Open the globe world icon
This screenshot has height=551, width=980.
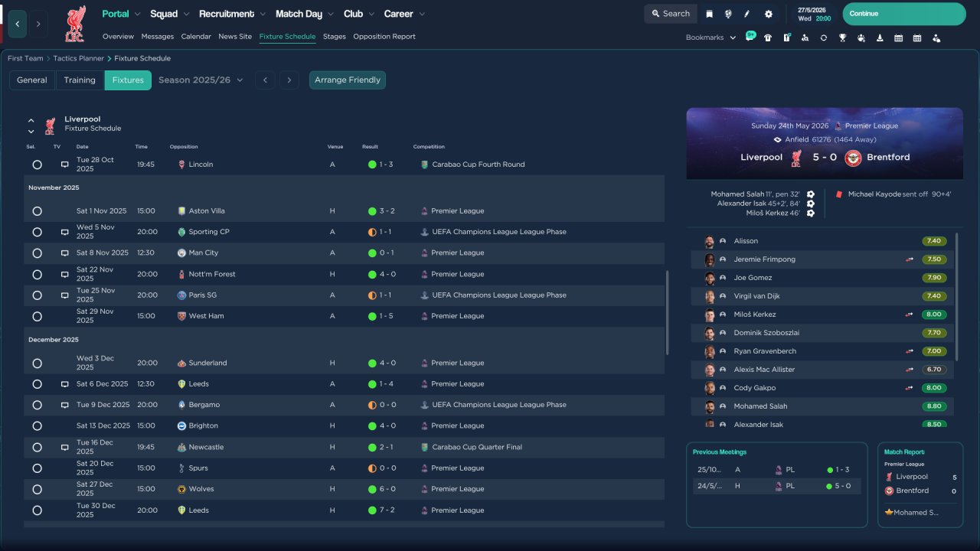728,14
